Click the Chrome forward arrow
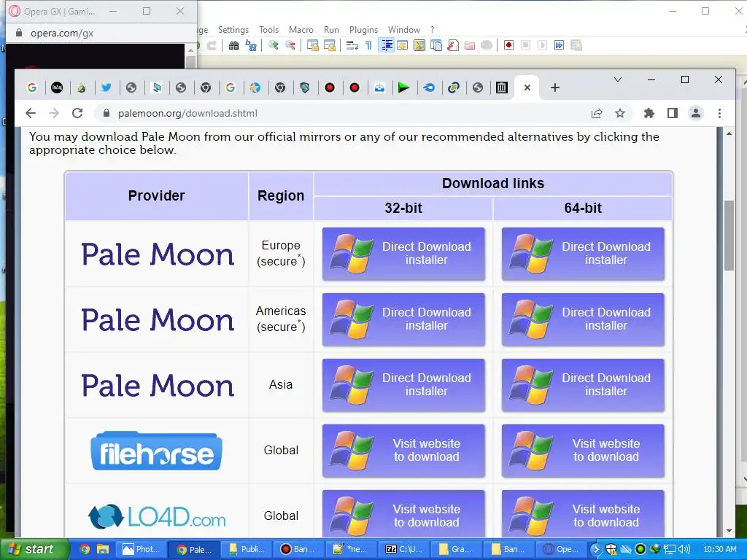Screen dimensions: 747x560 click(54, 113)
